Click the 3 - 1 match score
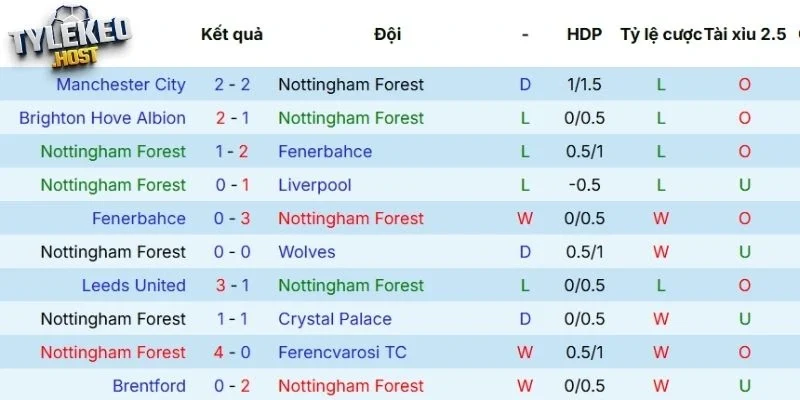The width and height of the screenshot is (800, 400). click(233, 285)
